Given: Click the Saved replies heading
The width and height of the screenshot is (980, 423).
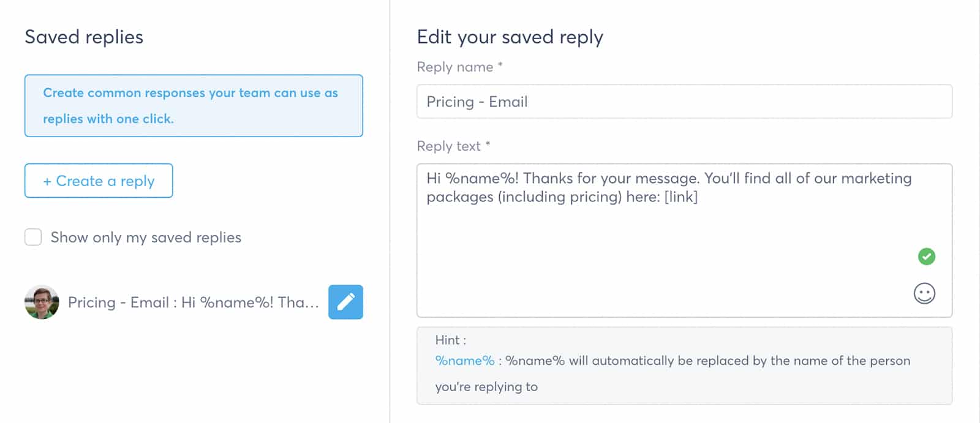Looking at the screenshot, I should click(84, 37).
